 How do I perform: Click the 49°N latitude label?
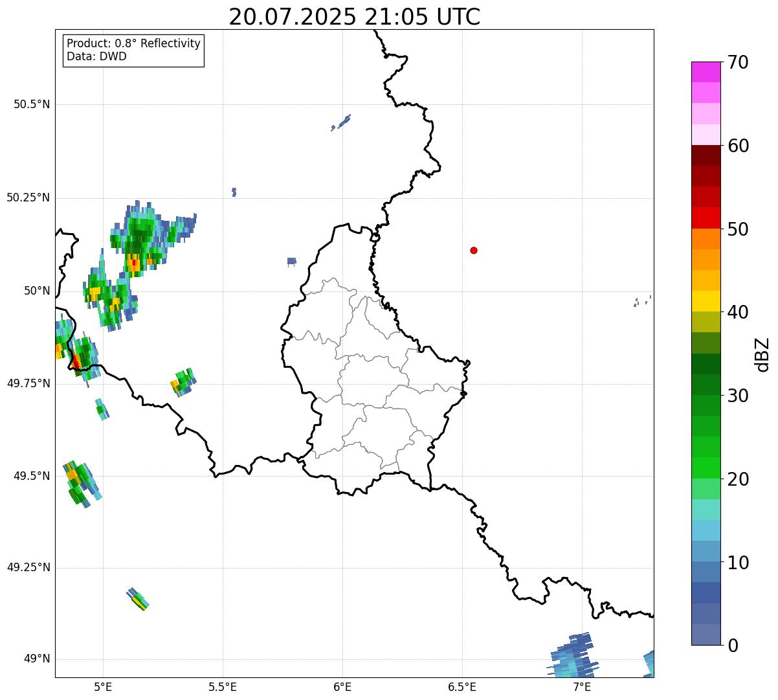(x=37, y=659)
